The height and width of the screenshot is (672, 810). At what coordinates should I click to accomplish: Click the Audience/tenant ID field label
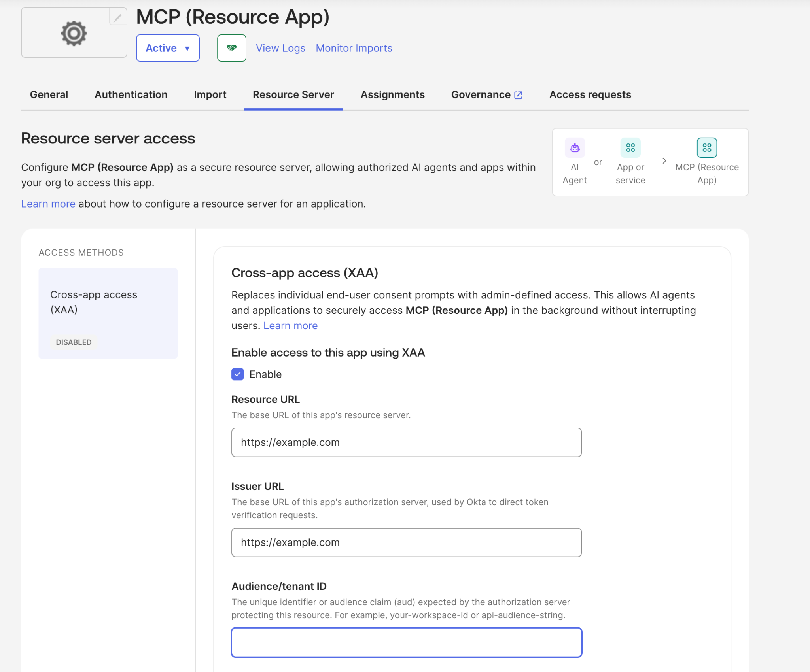[279, 587]
